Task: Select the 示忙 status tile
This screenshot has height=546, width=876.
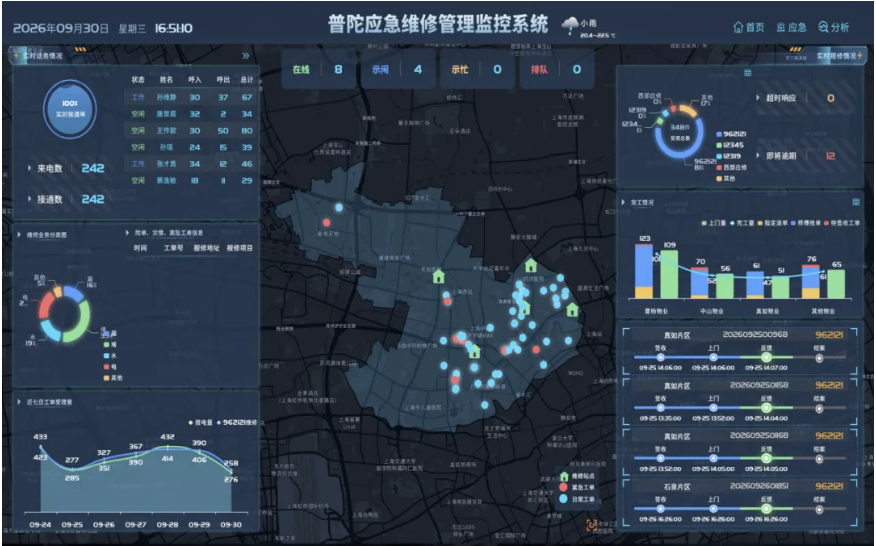Action: [x=477, y=69]
